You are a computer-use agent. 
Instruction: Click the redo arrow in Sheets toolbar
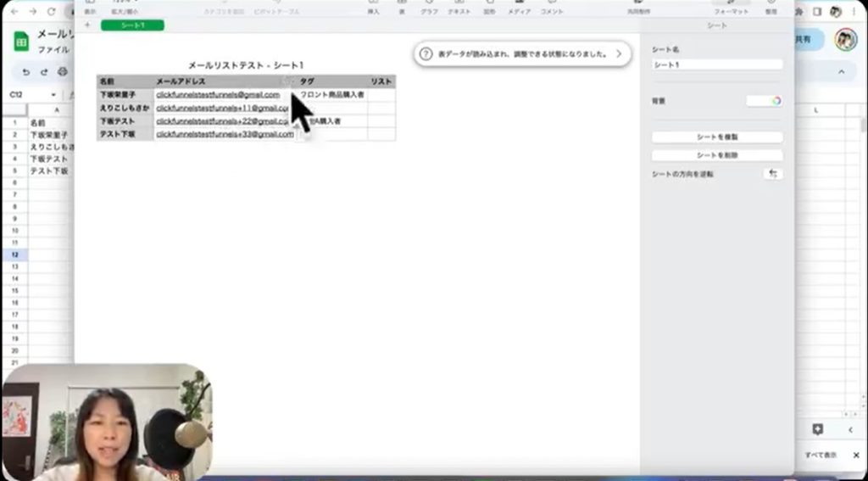point(42,72)
